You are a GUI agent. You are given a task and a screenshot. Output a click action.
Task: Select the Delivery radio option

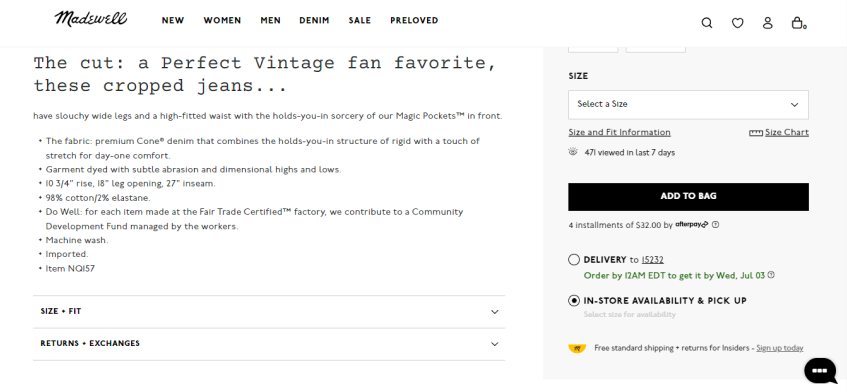(x=574, y=260)
